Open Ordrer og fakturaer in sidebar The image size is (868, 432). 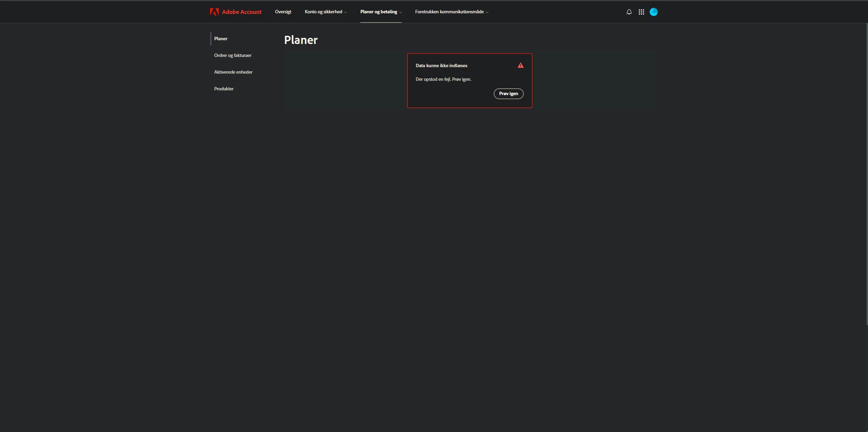[x=233, y=55]
